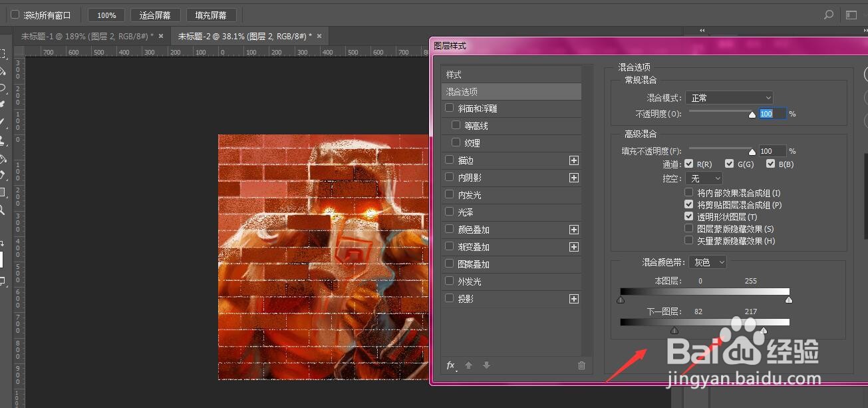868x408 pixels.
Task: Click 下一图层 black slider handle at 82
Action: pyautogui.click(x=674, y=330)
